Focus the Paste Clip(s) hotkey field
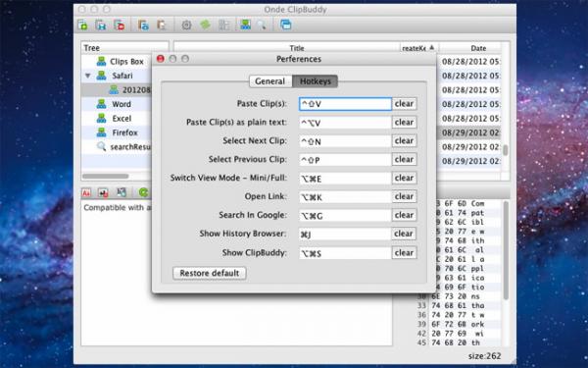 [345, 104]
